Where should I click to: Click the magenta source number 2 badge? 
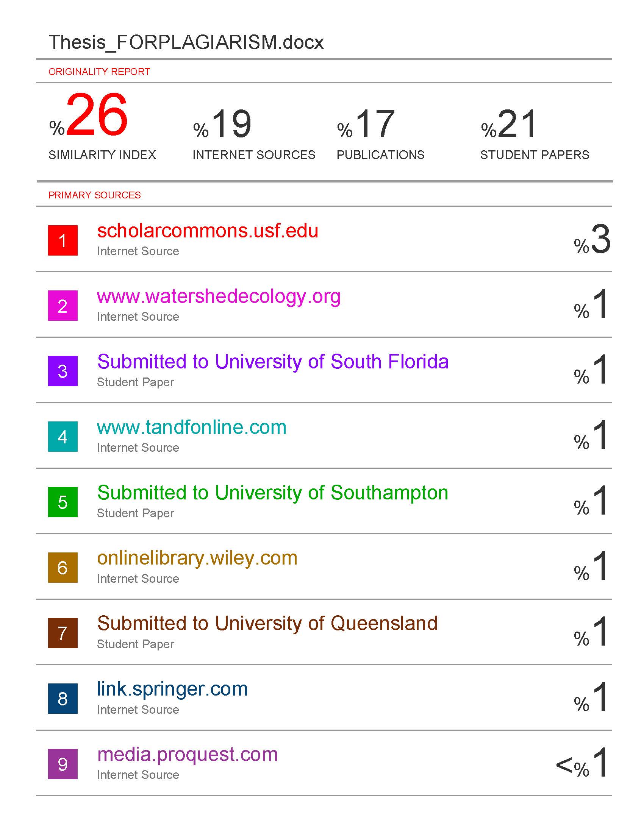[63, 306]
